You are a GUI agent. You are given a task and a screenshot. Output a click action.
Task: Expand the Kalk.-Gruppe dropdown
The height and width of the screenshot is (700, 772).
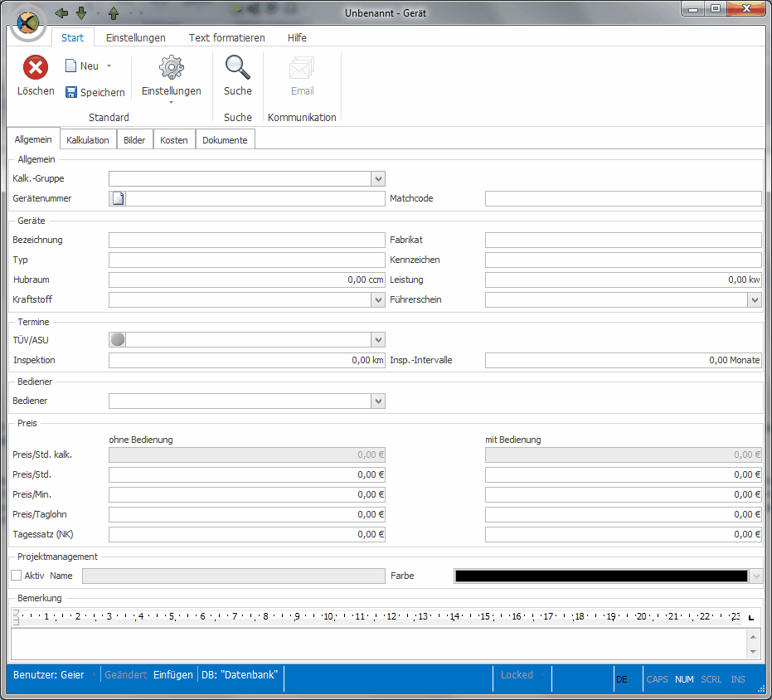[378, 179]
